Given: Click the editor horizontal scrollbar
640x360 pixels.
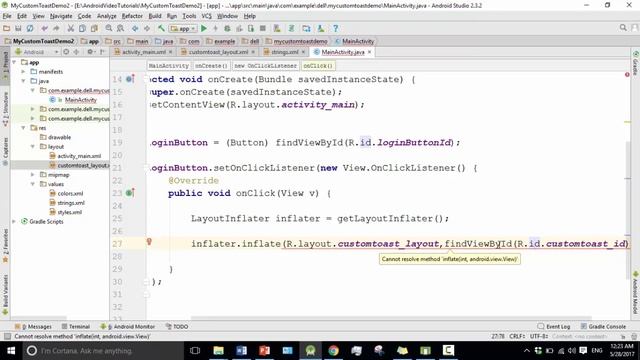Looking at the screenshot, I should click(391, 318).
